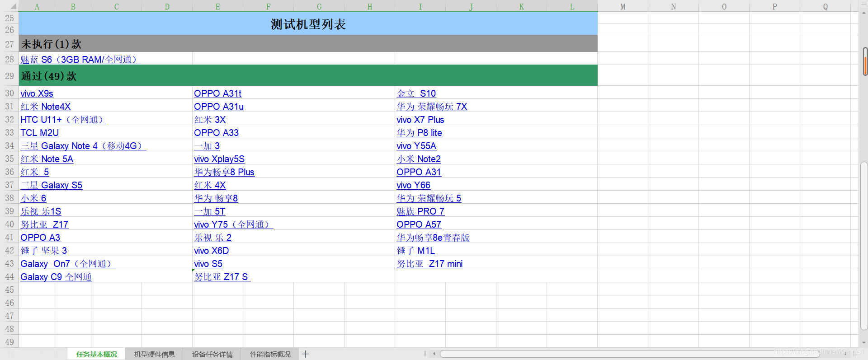The height and width of the screenshot is (360, 868).
Task: Open the OPPO A31t link
Action: point(217,94)
